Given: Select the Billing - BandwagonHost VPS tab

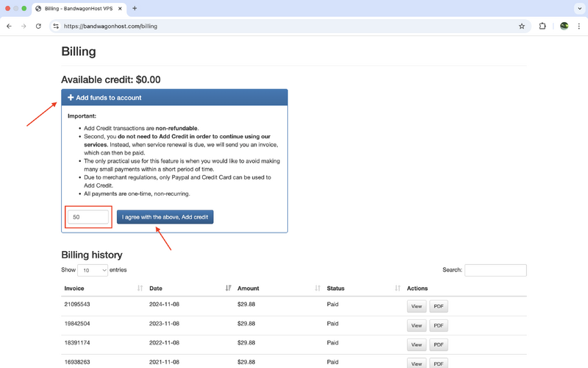Looking at the screenshot, I should (78, 8).
